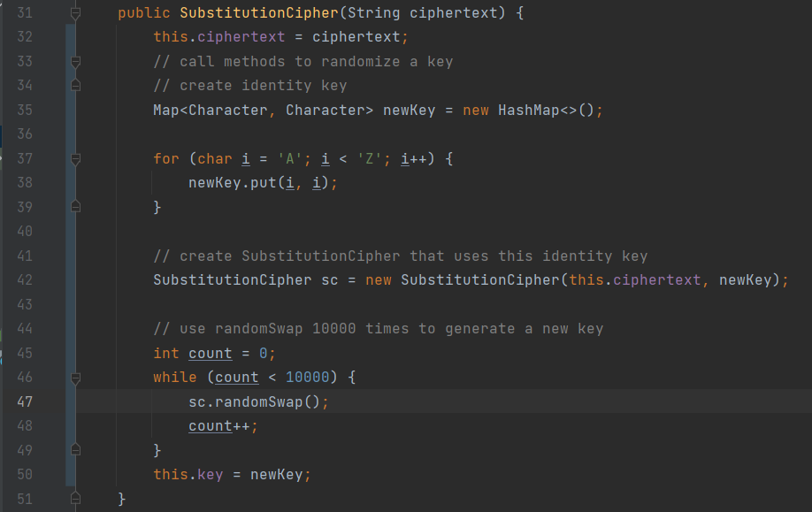Collapse the SubstitutionCipher constructor at line 31
The width and height of the screenshot is (812, 512).
[75, 14]
